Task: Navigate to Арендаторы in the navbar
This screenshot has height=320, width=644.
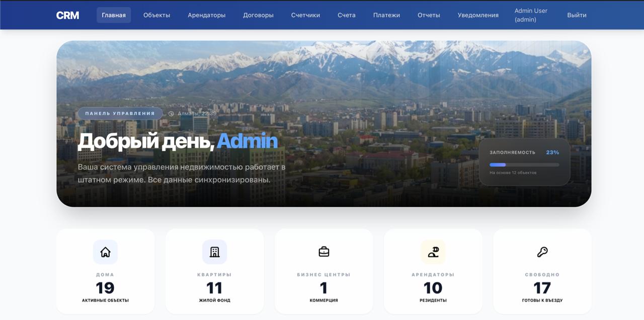Action: [x=206, y=15]
